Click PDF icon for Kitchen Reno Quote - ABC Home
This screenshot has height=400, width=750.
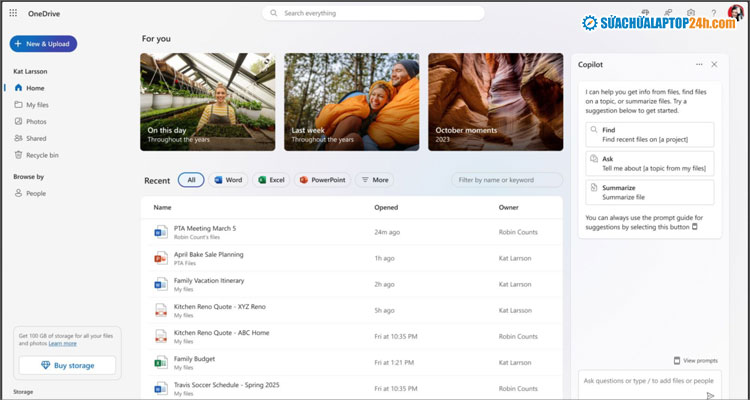pos(161,336)
